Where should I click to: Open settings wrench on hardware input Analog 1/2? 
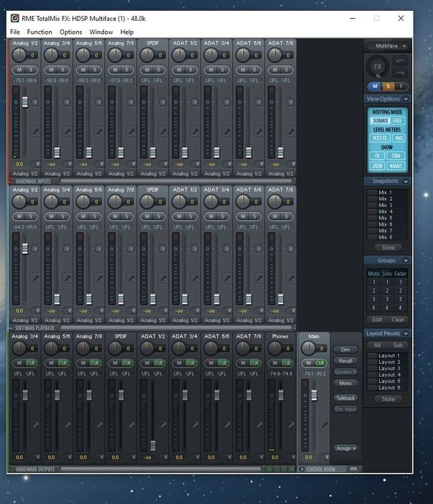(35, 131)
